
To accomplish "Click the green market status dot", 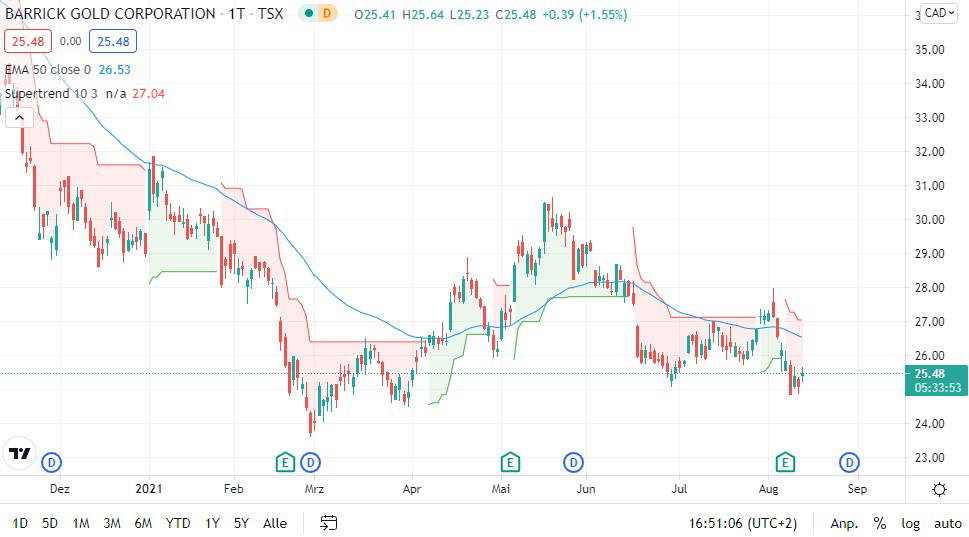I will click(308, 13).
